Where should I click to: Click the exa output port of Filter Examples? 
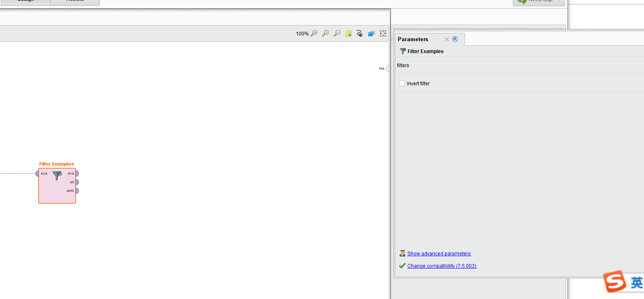(x=77, y=173)
